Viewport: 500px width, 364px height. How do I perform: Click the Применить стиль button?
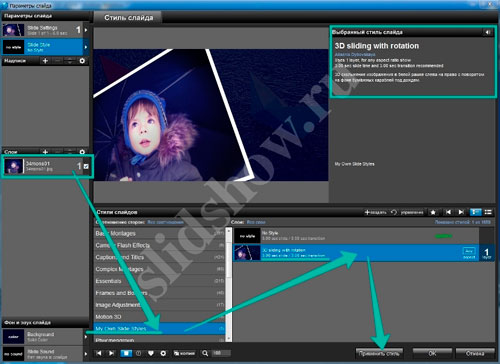click(379, 353)
